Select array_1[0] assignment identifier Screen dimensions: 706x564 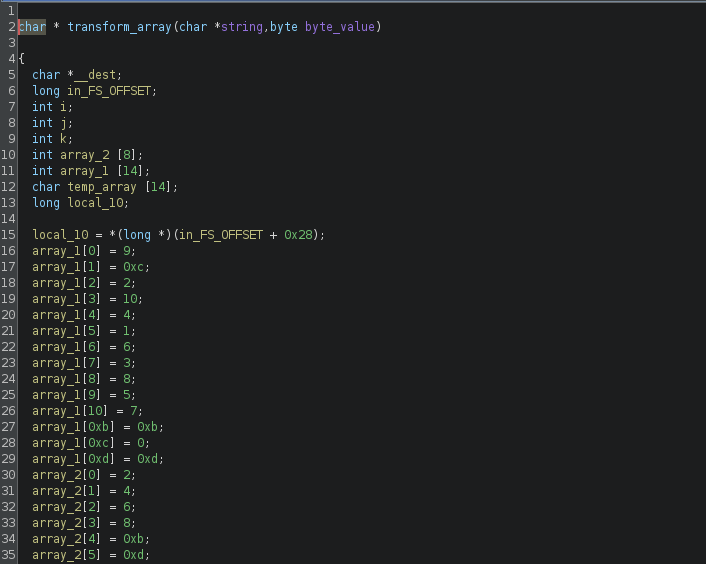(66, 251)
